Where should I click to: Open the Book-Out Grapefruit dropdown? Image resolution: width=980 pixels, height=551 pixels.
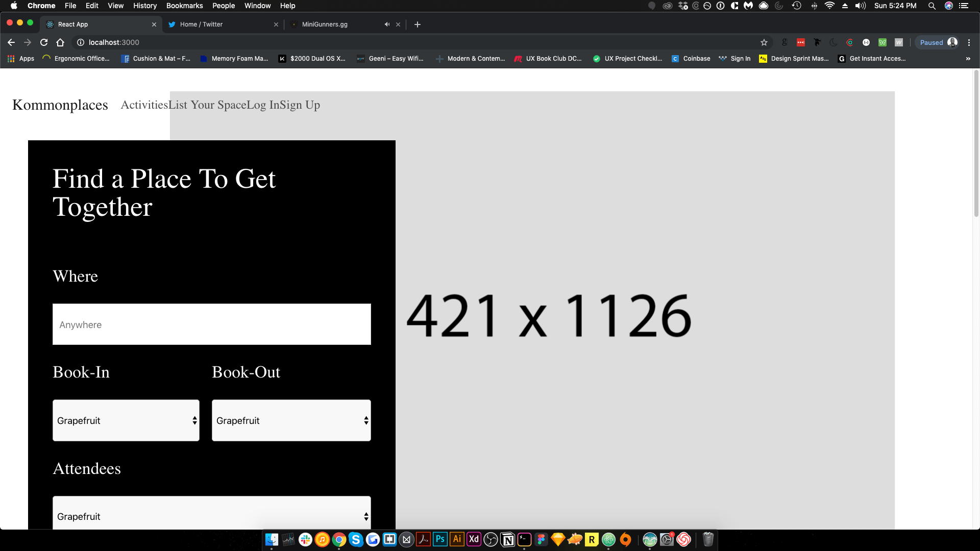291,420
